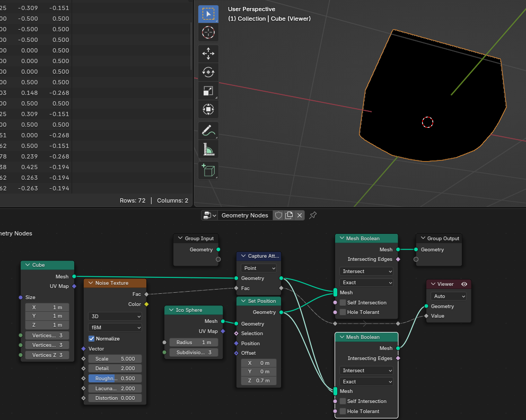Open upper Mesh Boolean Exact solver dropdown
This screenshot has height=420, width=526.
[366, 283]
